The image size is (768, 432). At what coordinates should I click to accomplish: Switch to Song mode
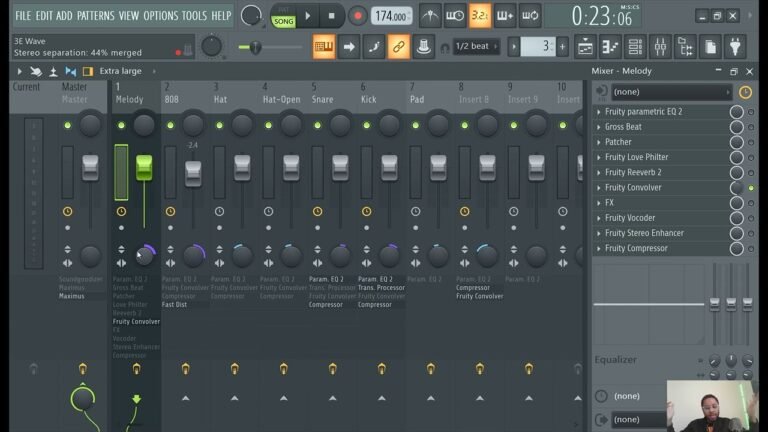click(283, 21)
